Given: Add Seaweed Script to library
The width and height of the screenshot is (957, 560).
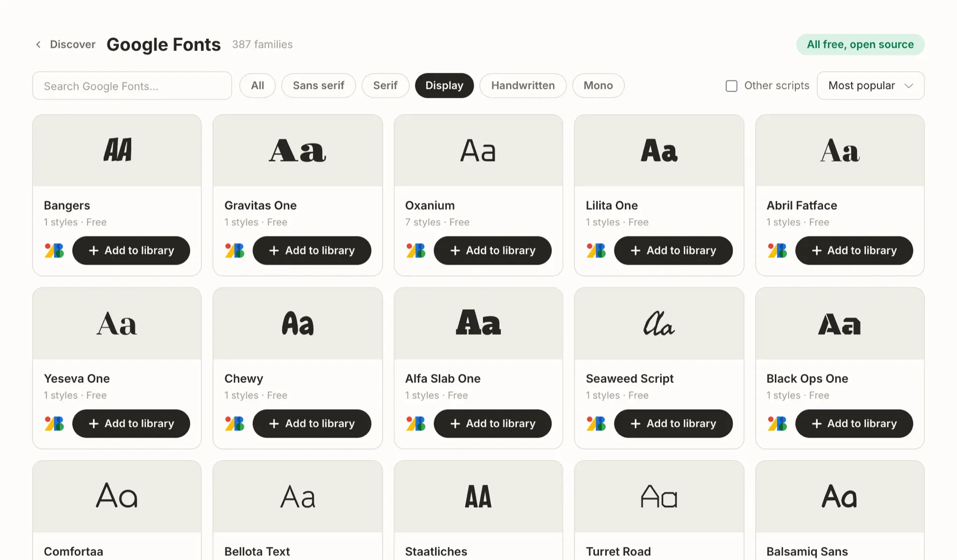Looking at the screenshot, I should tap(673, 424).
